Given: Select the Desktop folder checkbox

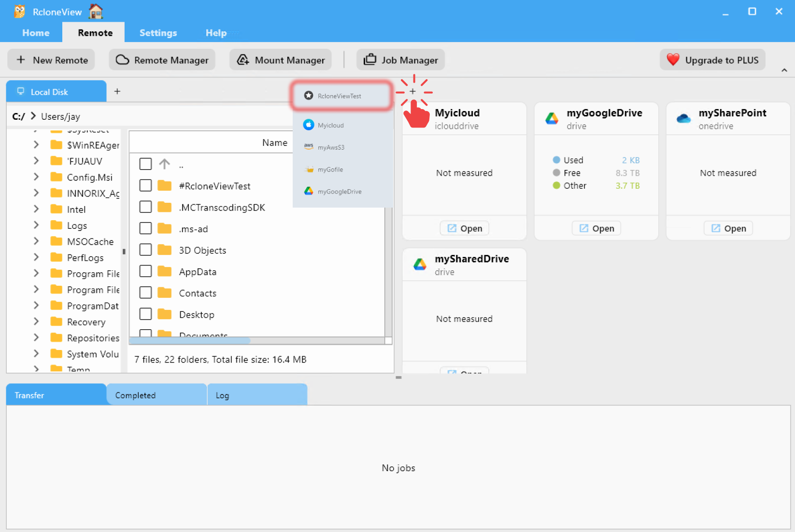Looking at the screenshot, I should pos(145,313).
